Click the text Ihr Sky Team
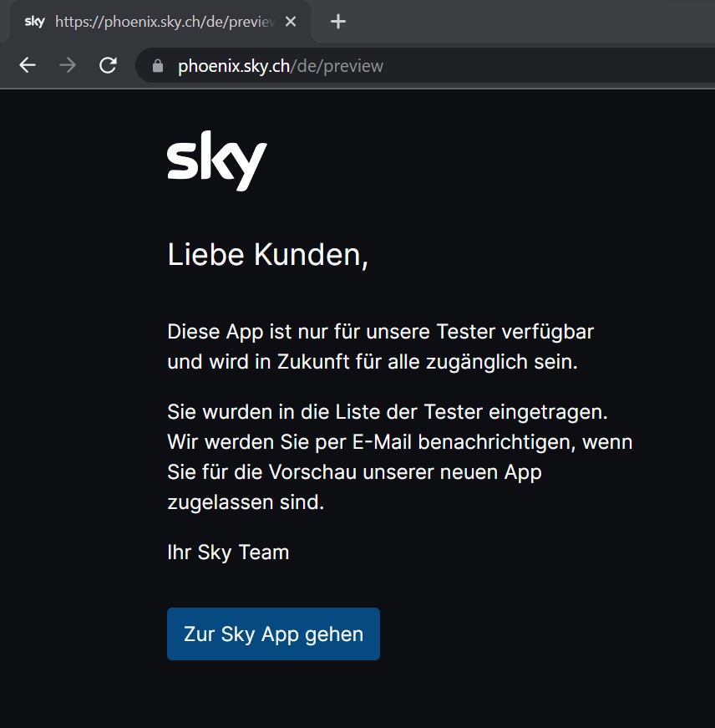715x728 pixels. pos(228,552)
